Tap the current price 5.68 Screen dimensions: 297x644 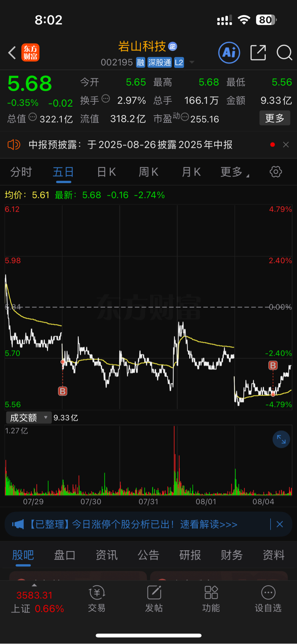click(x=30, y=83)
